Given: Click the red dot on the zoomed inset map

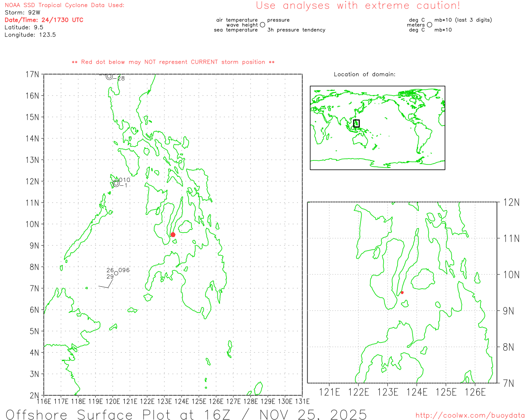Looking at the screenshot, I should [402, 292].
